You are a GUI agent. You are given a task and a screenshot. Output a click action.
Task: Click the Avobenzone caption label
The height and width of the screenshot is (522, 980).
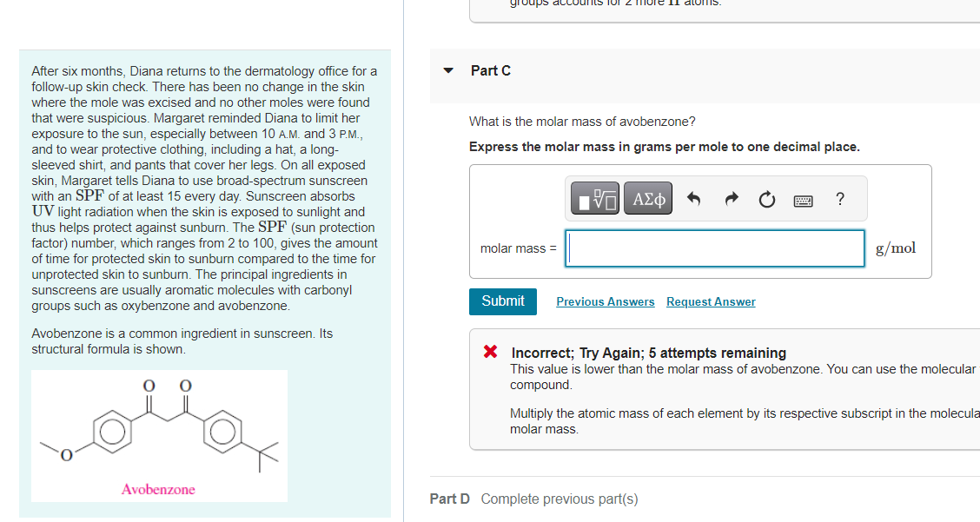tap(158, 490)
